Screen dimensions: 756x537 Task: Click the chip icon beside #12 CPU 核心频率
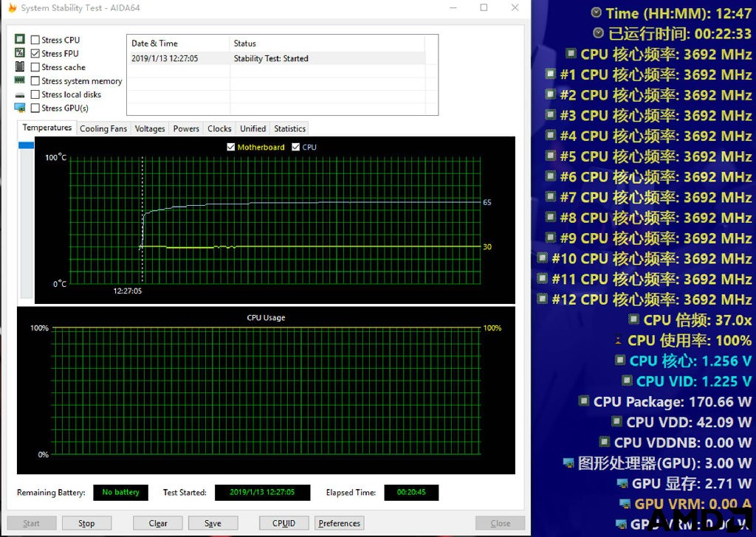(543, 299)
